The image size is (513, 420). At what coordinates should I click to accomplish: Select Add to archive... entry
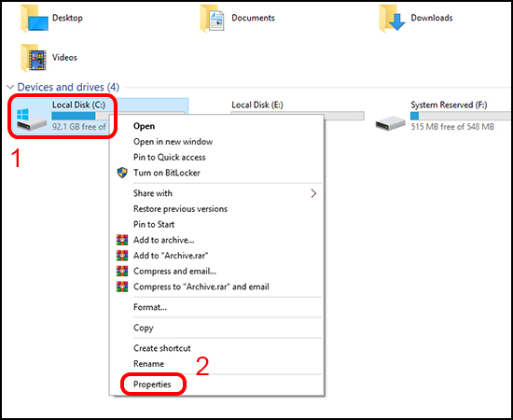163,240
